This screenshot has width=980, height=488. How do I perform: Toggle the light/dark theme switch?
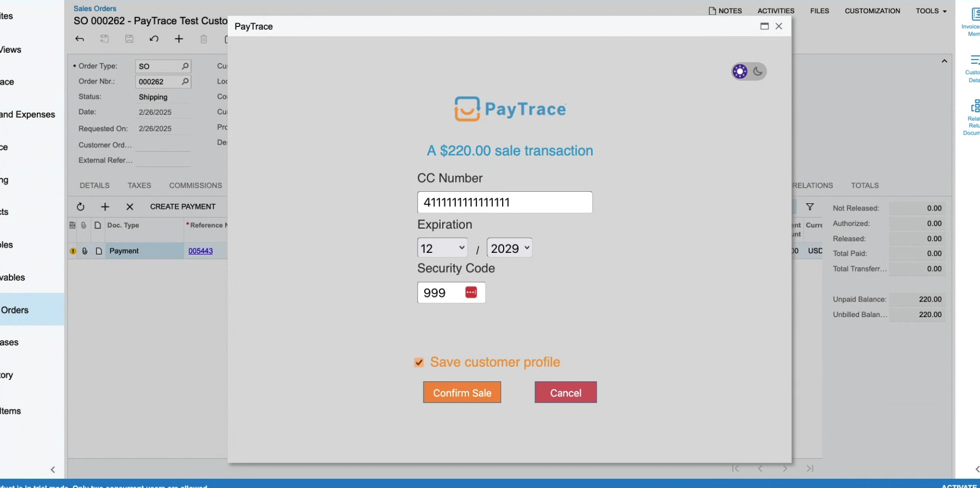[749, 71]
